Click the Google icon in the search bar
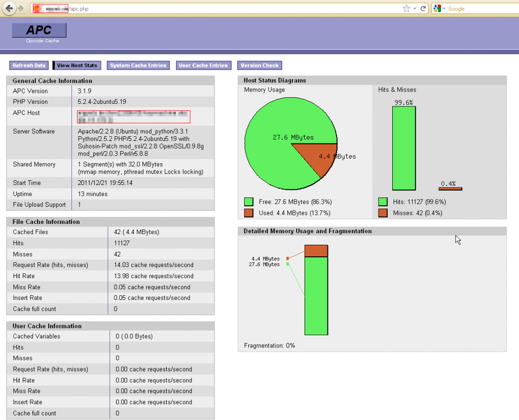Viewport: 519px width, 420px height. (437, 8)
